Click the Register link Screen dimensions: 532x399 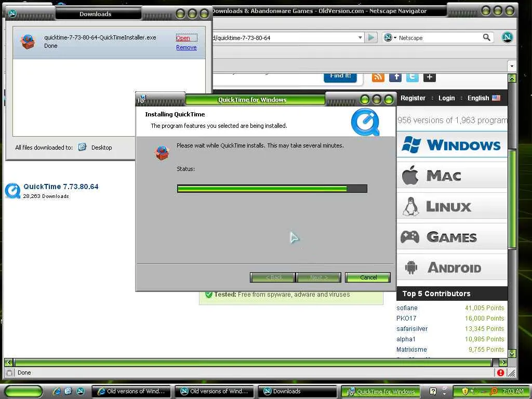[413, 98]
